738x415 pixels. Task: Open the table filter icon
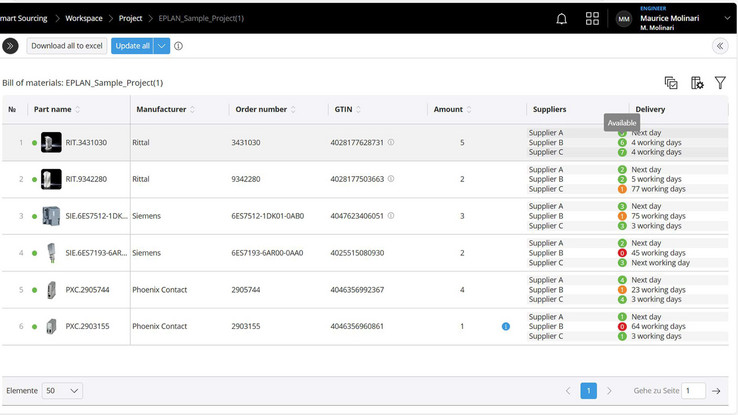[x=720, y=83]
